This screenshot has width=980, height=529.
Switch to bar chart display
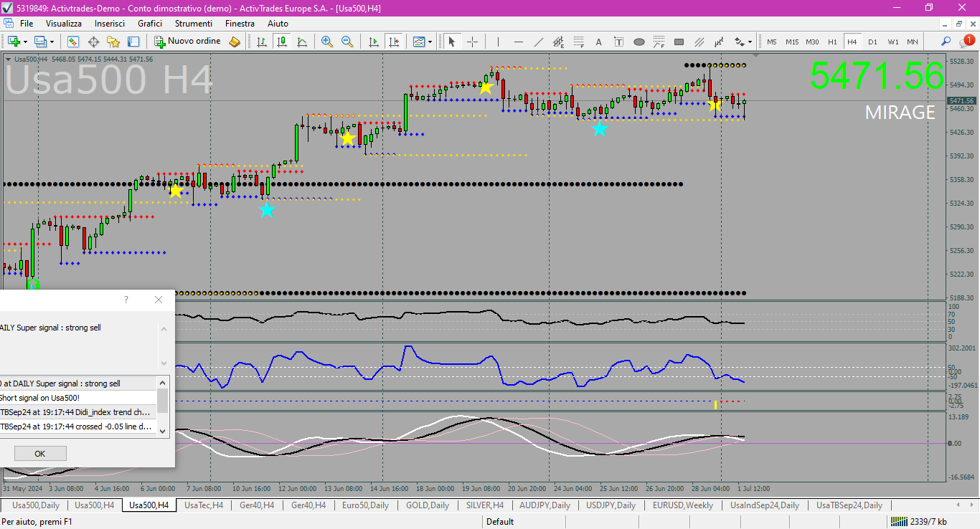pos(262,42)
